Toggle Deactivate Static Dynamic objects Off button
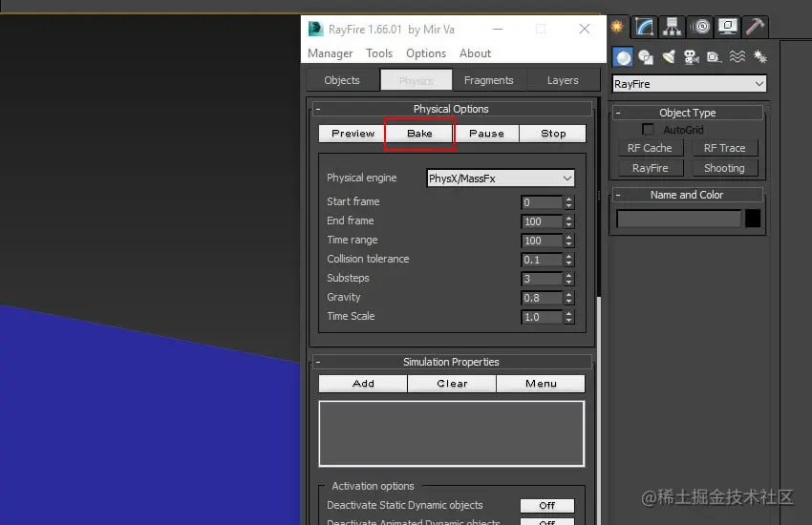 click(546, 505)
